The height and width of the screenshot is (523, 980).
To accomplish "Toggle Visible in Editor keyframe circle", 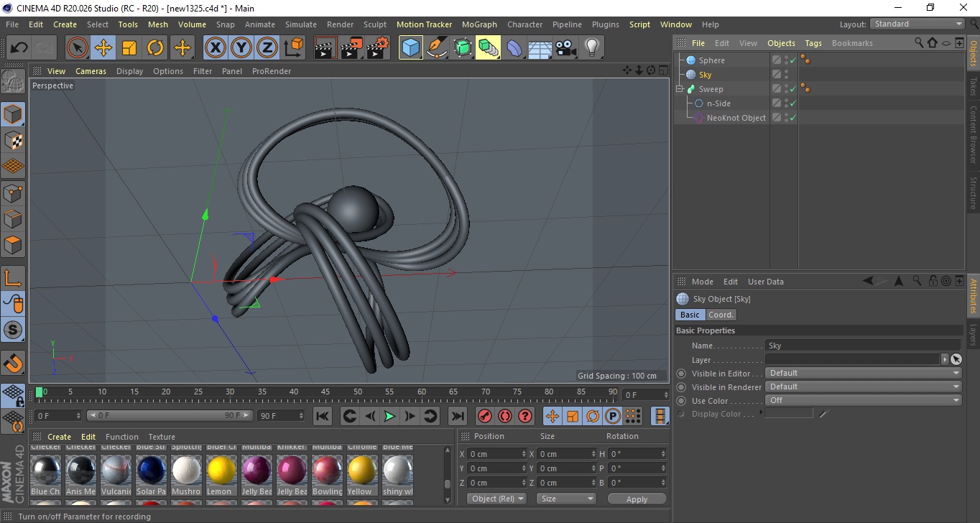I will 681,374.
